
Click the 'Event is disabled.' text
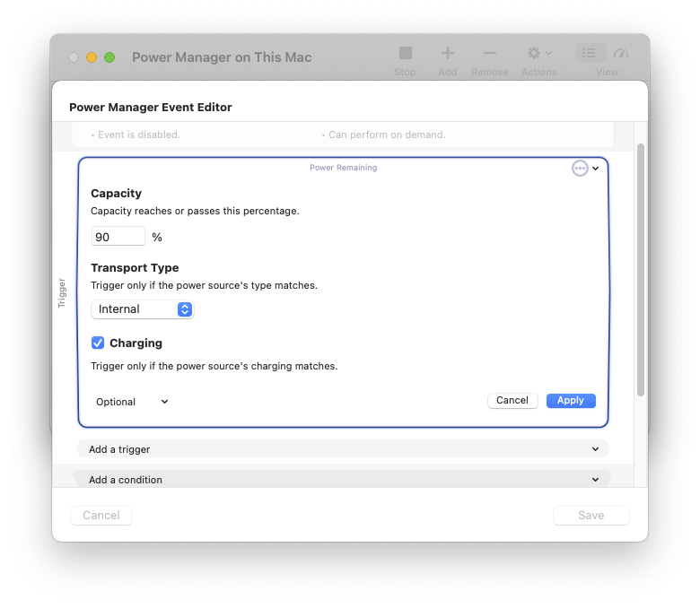[139, 135]
